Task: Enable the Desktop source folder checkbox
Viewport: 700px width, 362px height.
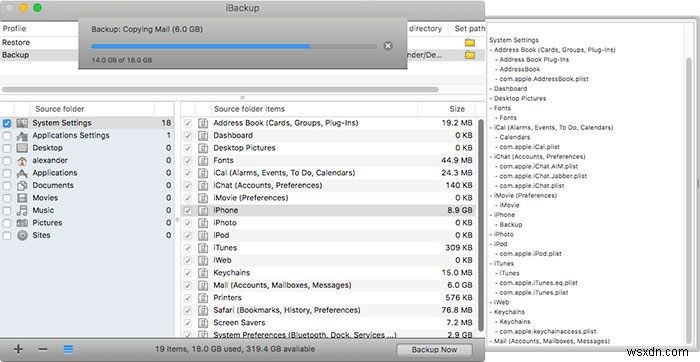Action: (7, 148)
